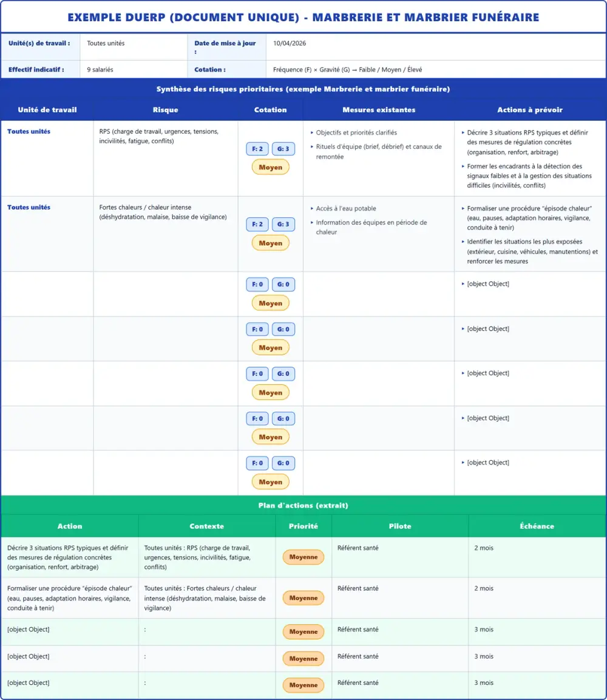The image size is (607, 700).
Task: Select the 'Risque' column header
Action: [x=166, y=110]
